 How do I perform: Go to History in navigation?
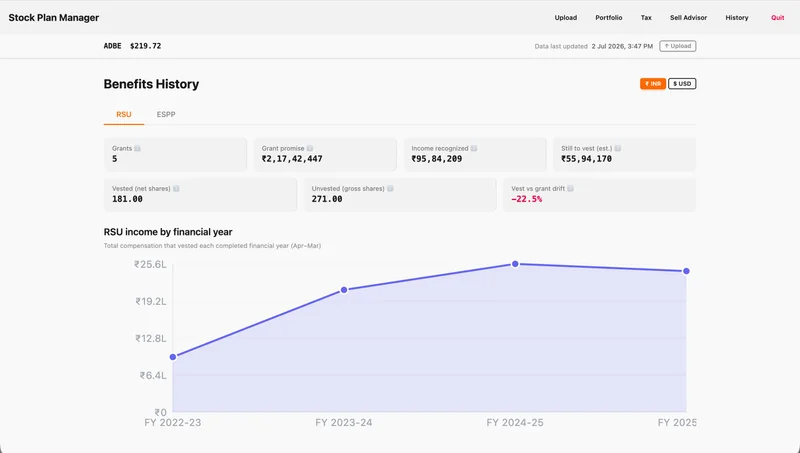click(737, 17)
